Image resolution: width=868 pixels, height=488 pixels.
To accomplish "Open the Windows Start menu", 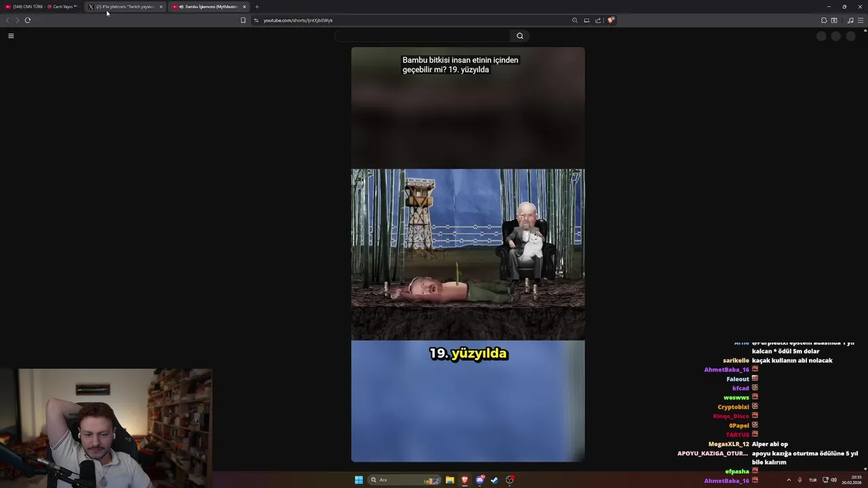I will (x=359, y=480).
